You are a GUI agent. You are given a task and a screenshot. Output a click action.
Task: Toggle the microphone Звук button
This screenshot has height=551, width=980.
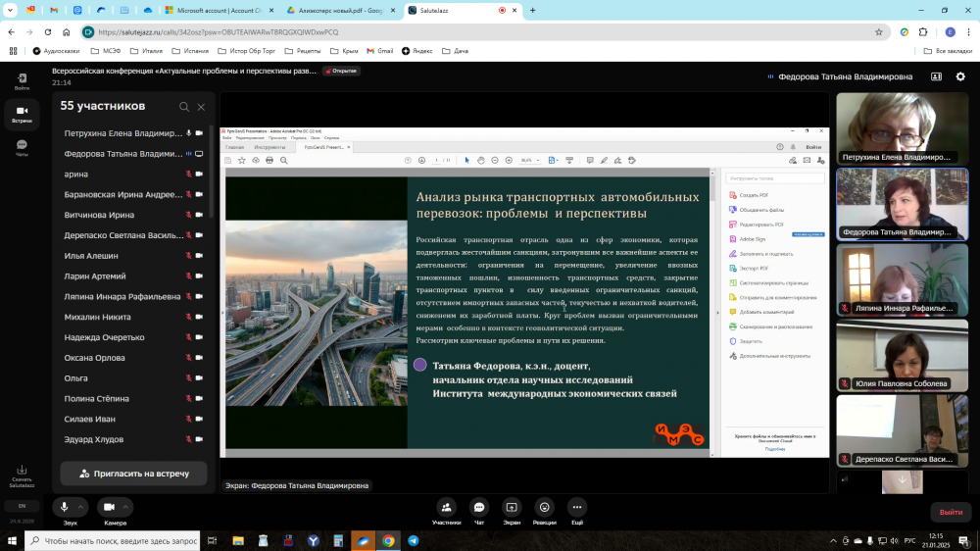pos(65,507)
